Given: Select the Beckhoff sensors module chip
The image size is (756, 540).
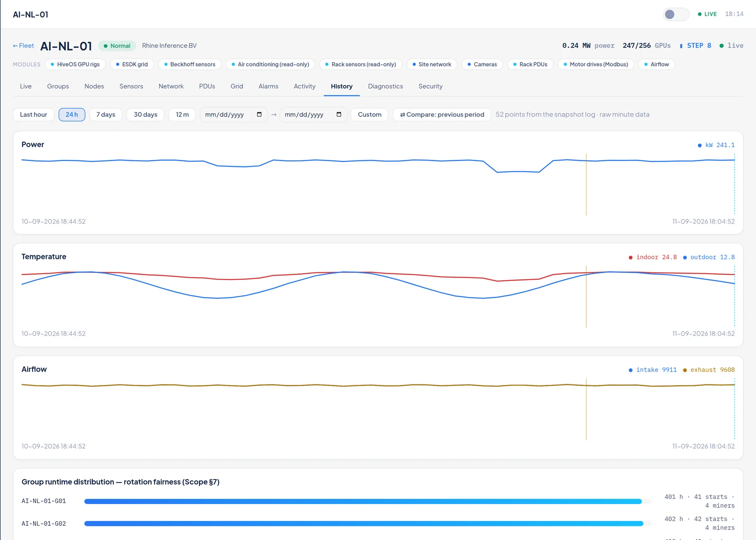Looking at the screenshot, I should click(189, 64).
